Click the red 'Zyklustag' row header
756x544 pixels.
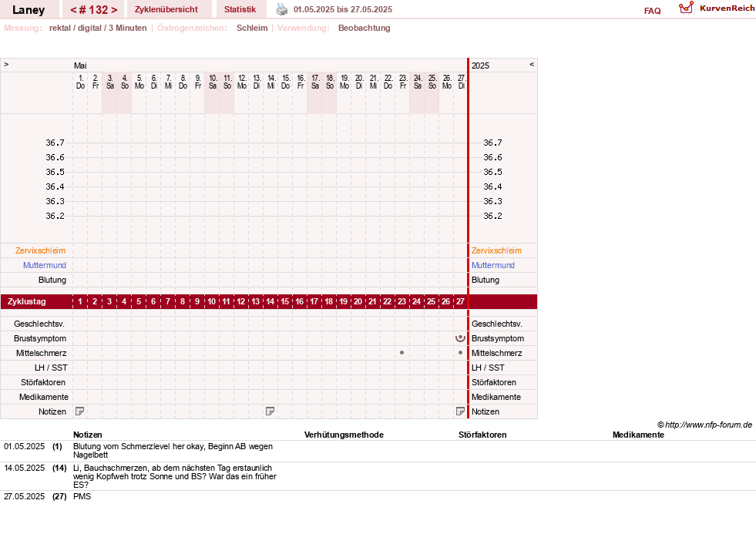click(27, 301)
